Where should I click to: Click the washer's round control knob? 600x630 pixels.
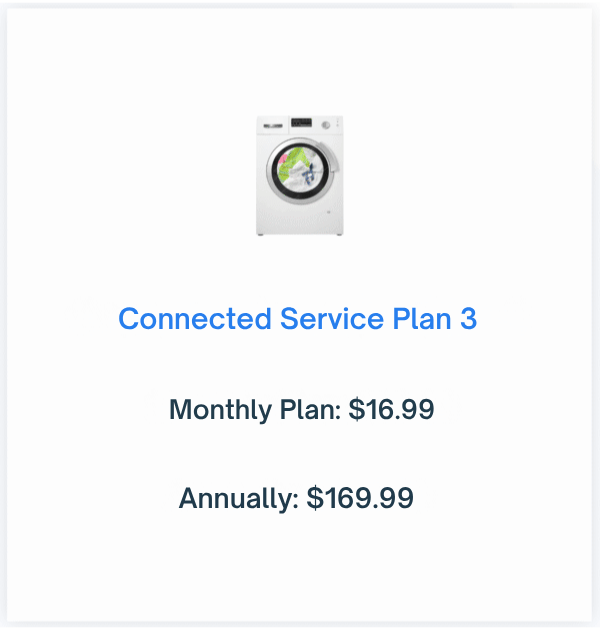point(326,125)
